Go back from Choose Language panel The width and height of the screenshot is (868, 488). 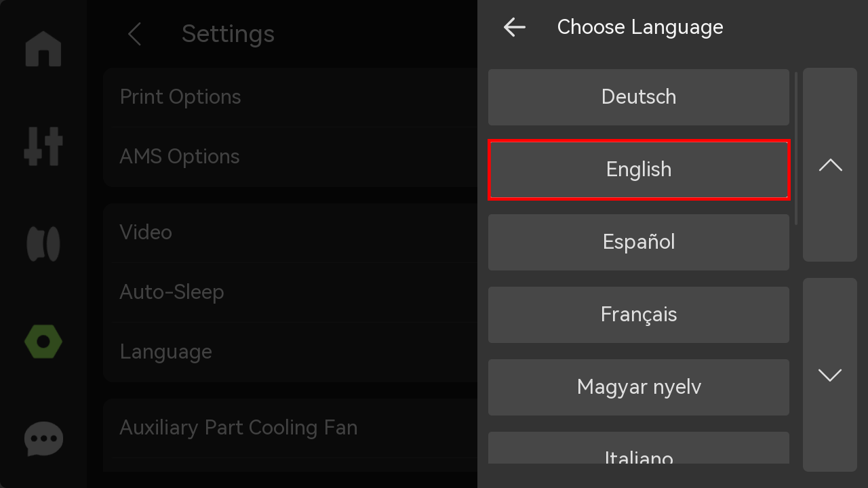point(515,27)
